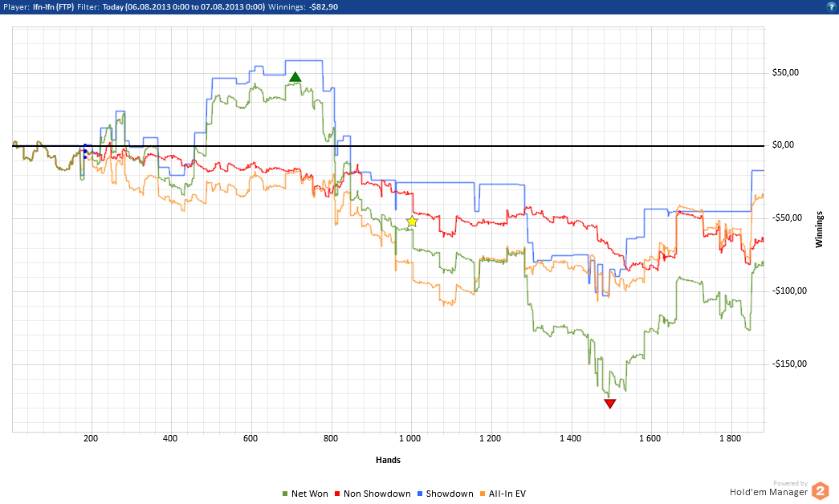
Task: Click the green upward triangle peak marker
Action: coord(295,78)
